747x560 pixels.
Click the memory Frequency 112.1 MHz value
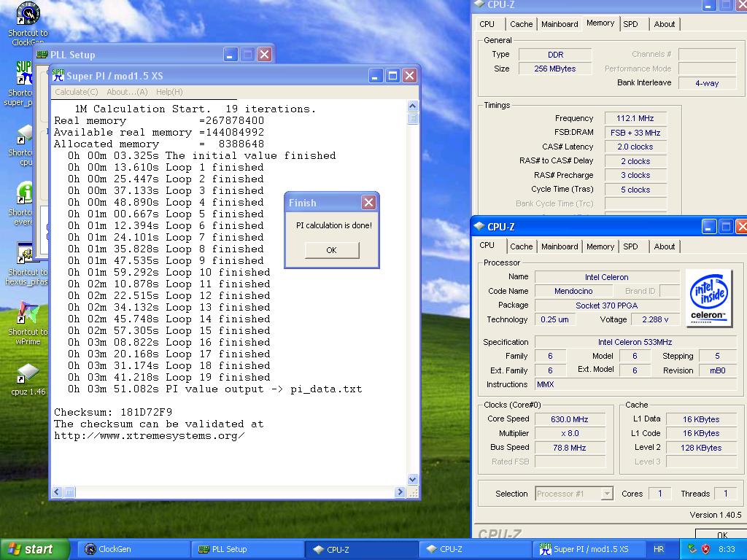(635, 118)
